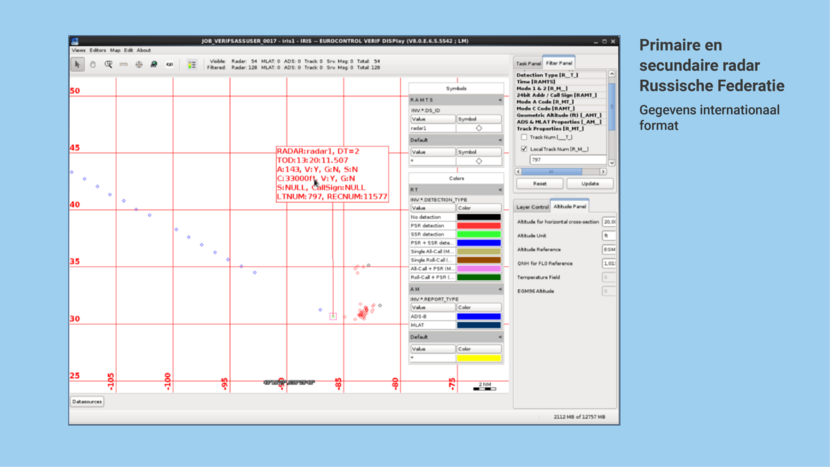
Task: Collapse the RAMTS symbols section
Action: 500,100
